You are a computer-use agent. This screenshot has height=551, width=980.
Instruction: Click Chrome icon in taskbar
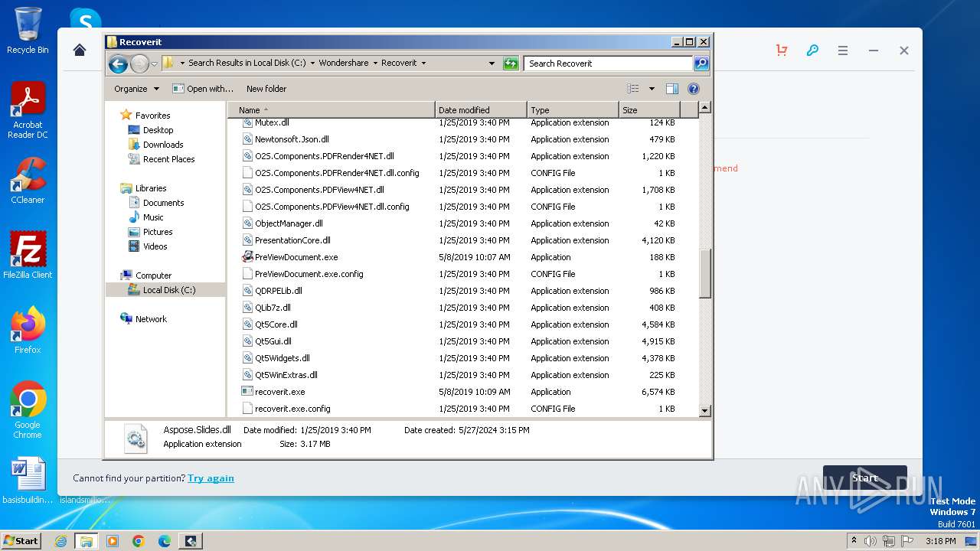click(139, 541)
